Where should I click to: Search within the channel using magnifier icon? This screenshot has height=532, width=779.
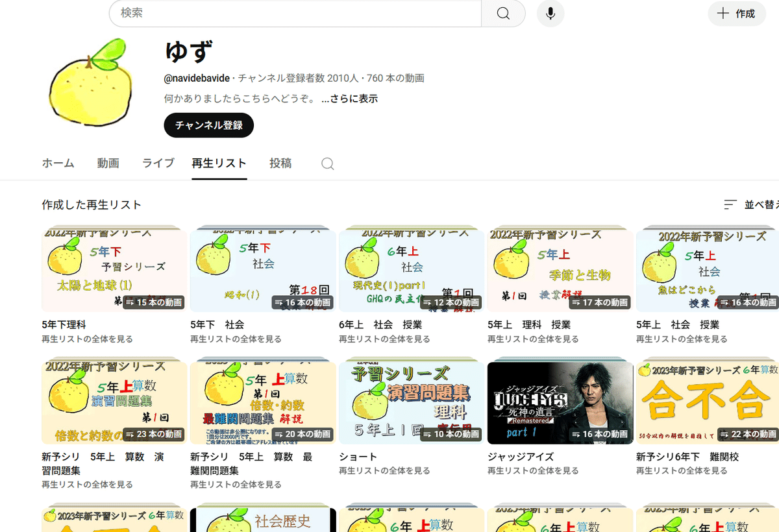coord(328,164)
